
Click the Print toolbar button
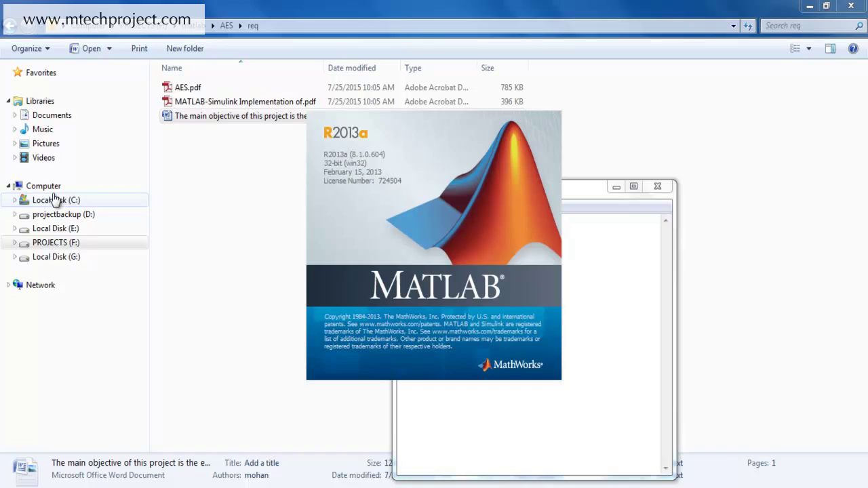tap(139, 49)
